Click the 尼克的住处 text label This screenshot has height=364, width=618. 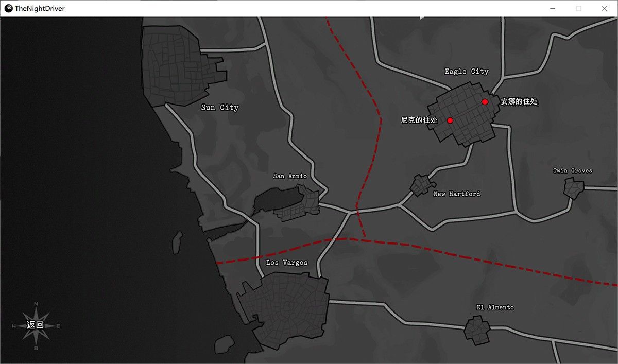click(419, 120)
